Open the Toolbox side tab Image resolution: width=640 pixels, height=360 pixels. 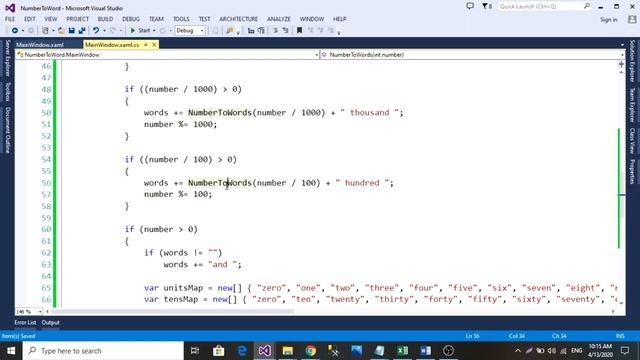7,91
